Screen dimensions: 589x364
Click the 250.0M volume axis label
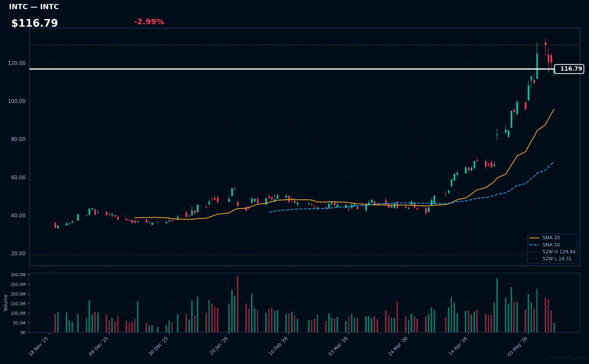coord(18,284)
